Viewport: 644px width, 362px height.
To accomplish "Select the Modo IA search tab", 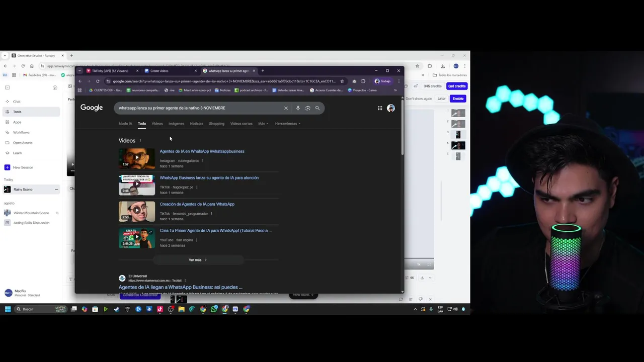I will pos(125,124).
